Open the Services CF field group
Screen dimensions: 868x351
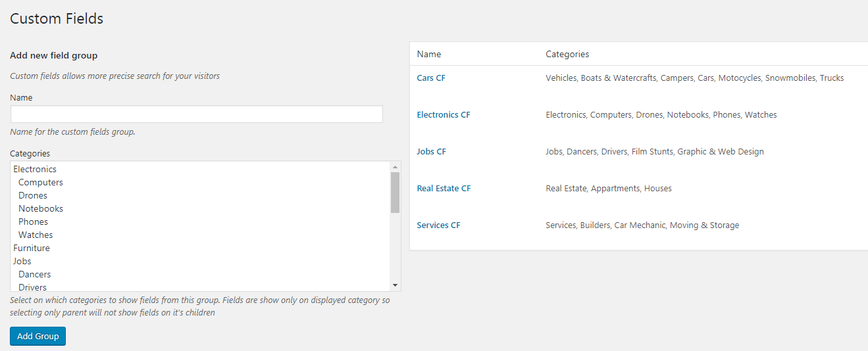[x=438, y=225]
